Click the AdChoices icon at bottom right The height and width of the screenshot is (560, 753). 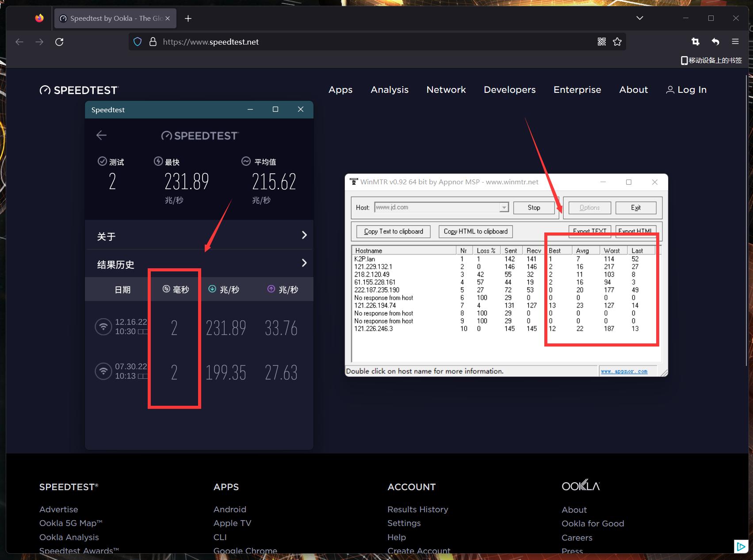pyautogui.click(x=741, y=546)
